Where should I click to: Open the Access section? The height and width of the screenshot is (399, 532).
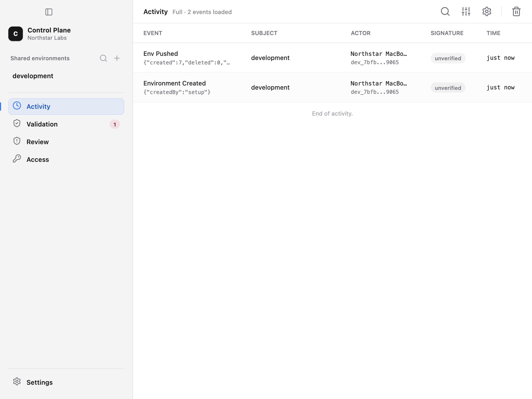pyautogui.click(x=66, y=159)
